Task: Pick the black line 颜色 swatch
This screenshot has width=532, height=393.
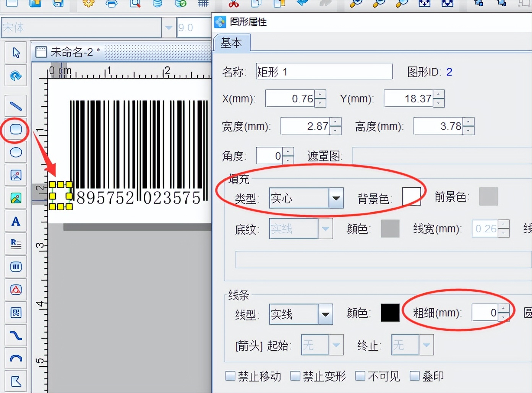Action: [x=390, y=313]
